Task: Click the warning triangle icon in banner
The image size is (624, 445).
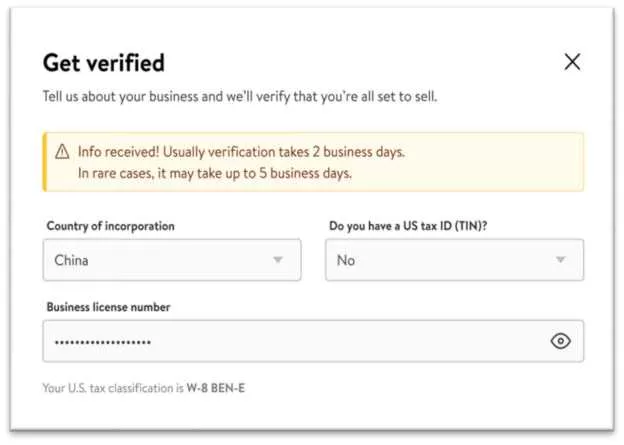Action: [61, 152]
